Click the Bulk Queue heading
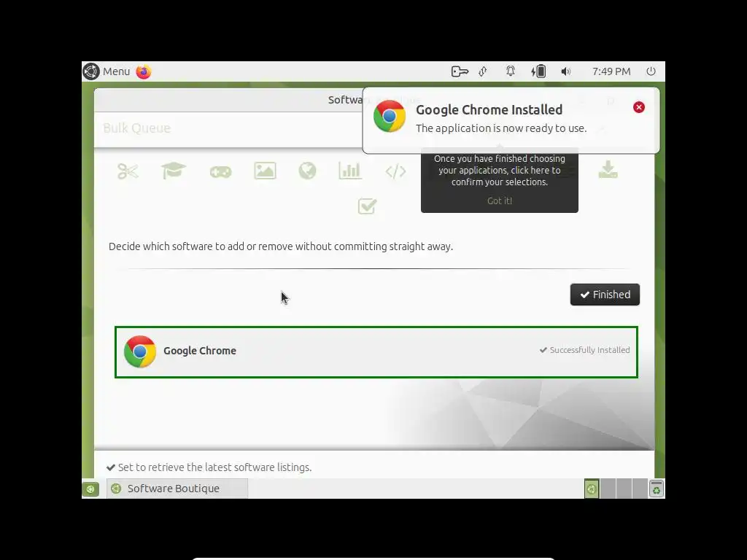The image size is (747, 560). tap(136, 128)
